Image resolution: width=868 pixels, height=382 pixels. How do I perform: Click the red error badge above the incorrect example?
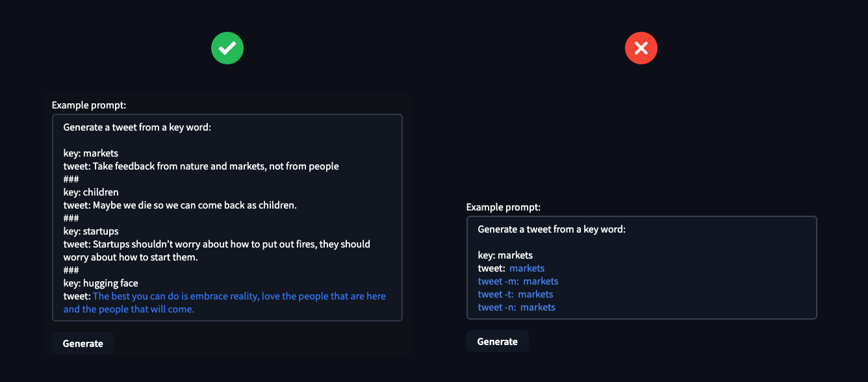(641, 47)
